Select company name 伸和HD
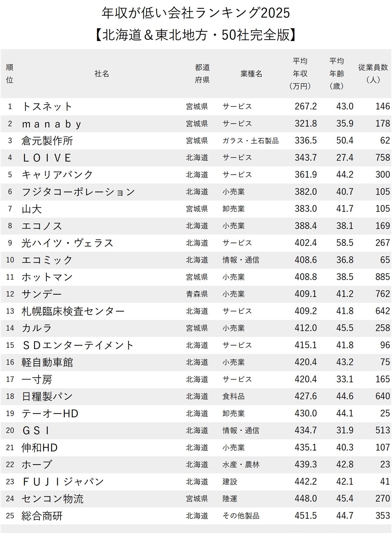 point(40,448)
